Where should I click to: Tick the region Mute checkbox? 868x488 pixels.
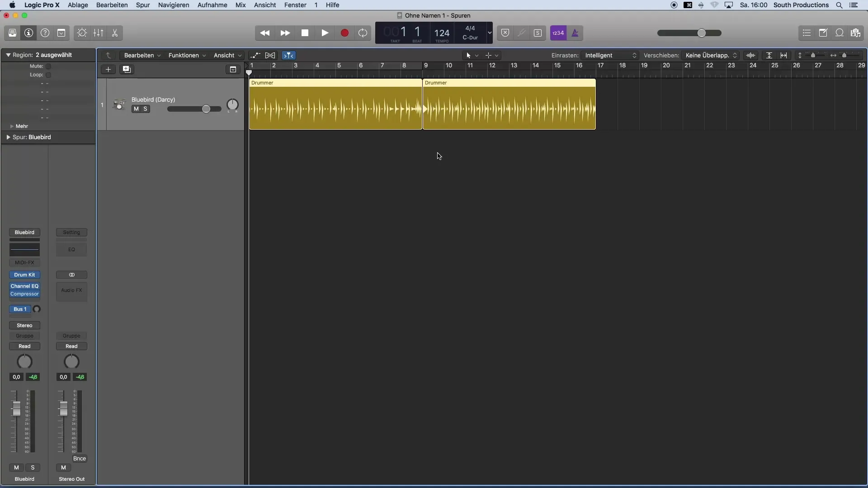pos(48,66)
